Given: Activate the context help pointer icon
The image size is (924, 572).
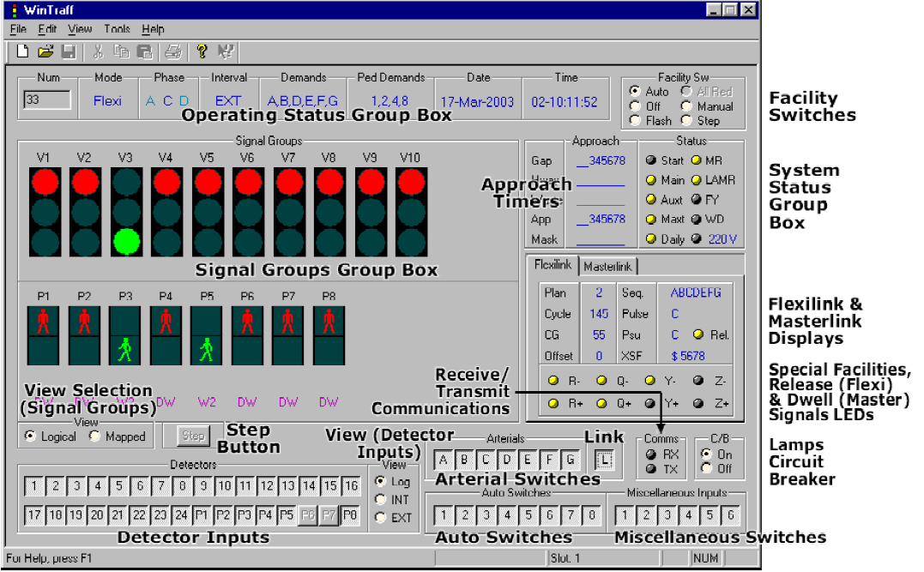Looking at the screenshot, I should tap(226, 51).
